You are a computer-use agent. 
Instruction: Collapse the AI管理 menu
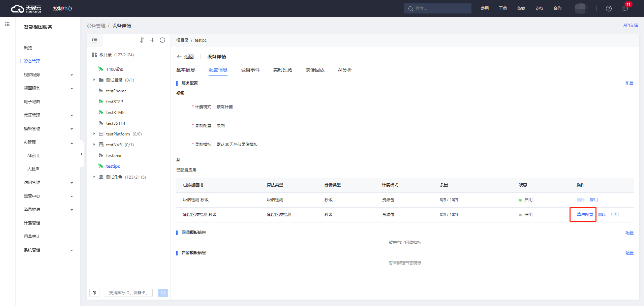tap(72, 143)
